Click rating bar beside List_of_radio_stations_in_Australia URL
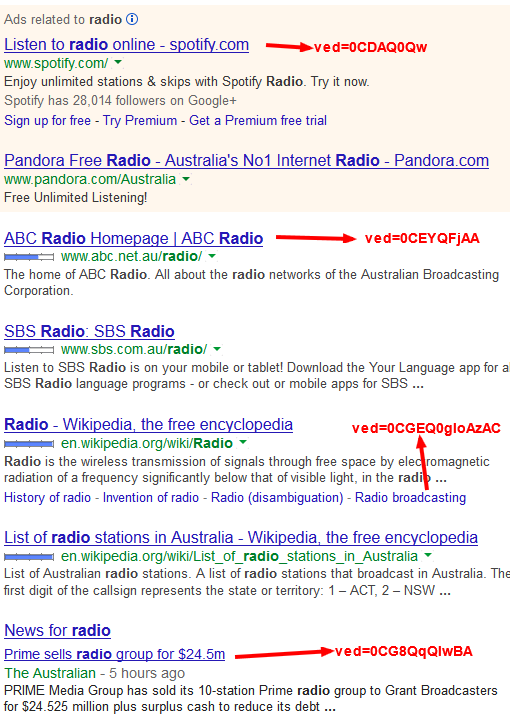The height and width of the screenshot is (721, 510). [x=29, y=557]
